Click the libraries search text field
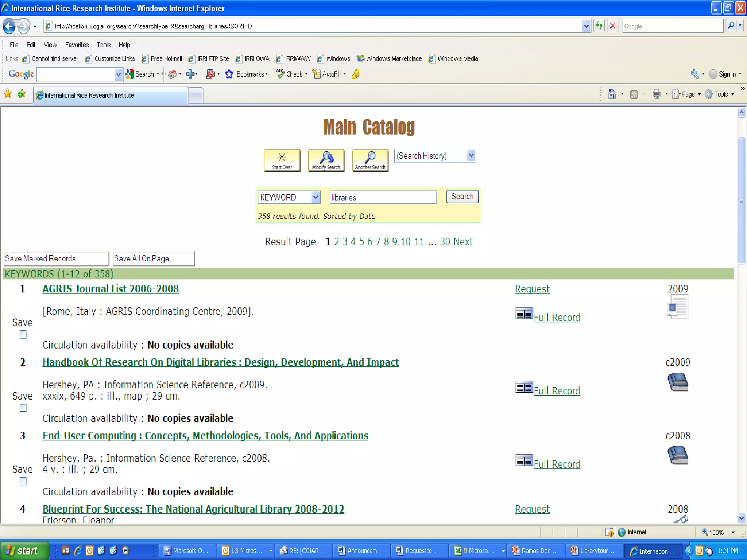Screen dimensions: 747x560 (383, 197)
